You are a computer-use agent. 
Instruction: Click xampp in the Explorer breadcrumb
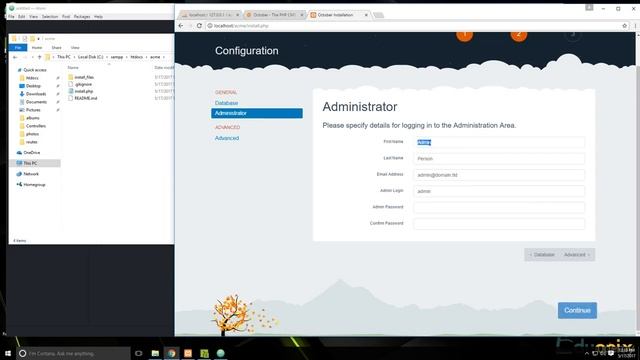[x=117, y=57]
